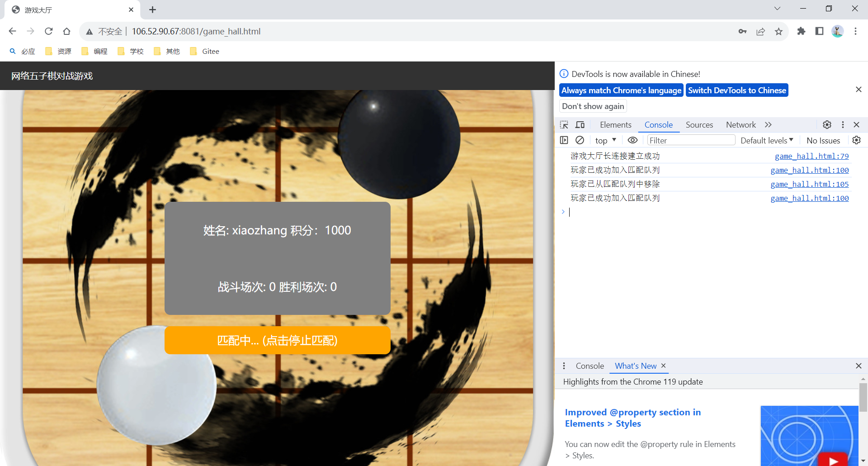Bookmark this page with star

click(x=778, y=31)
